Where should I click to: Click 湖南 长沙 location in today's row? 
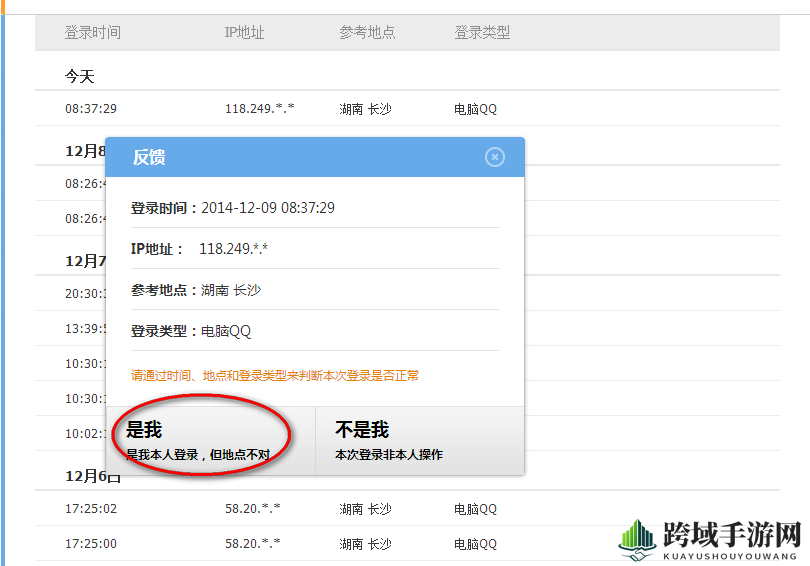365,109
